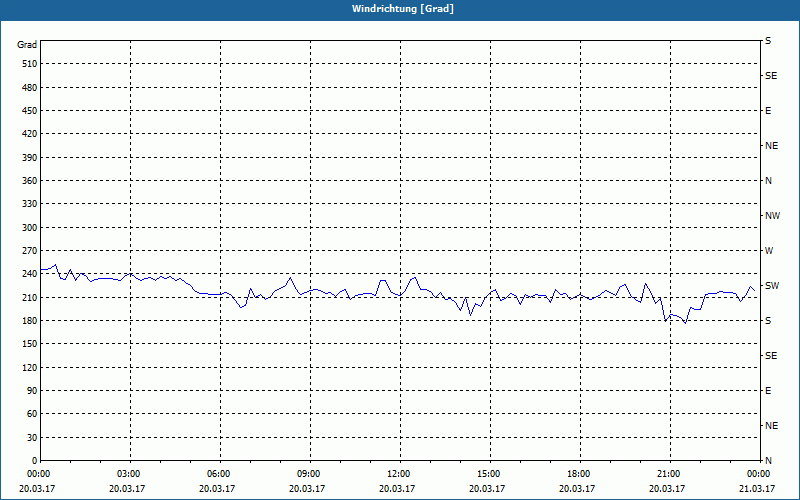Image resolution: width=800 pixels, height=500 pixels.
Task: Click the S compass label aligned with 180
Action: (768, 321)
